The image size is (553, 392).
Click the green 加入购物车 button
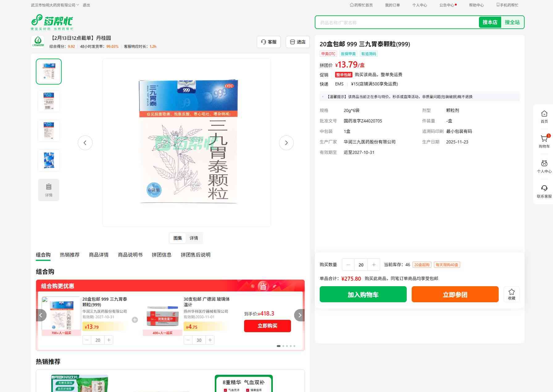[363, 295]
